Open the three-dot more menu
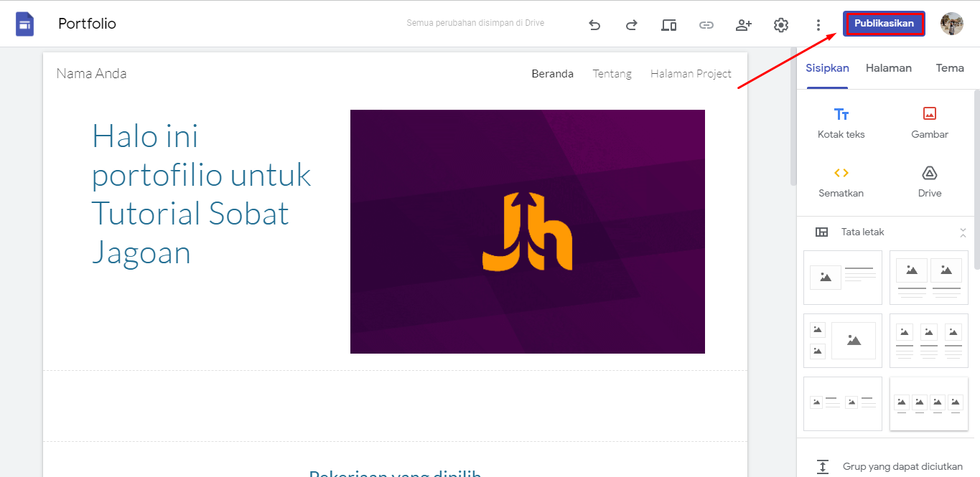The height and width of the screenshot is (477, 980). click(x=818, y=25)
